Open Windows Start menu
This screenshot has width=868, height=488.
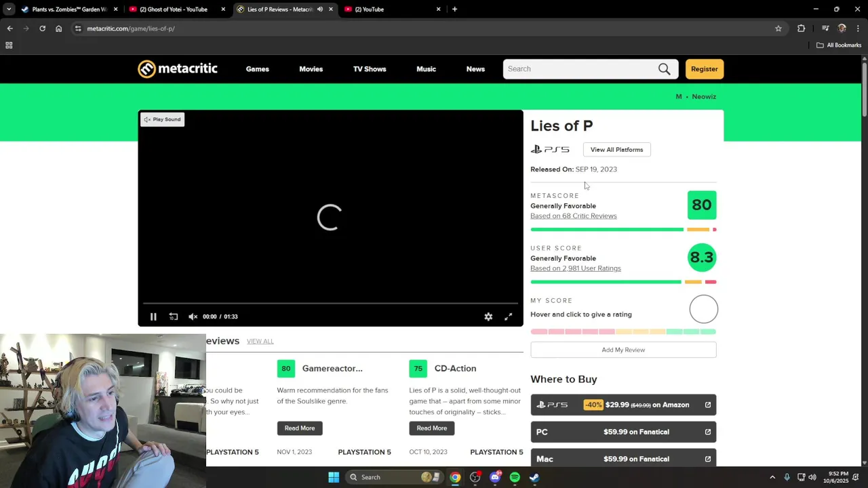pos(334,477)
